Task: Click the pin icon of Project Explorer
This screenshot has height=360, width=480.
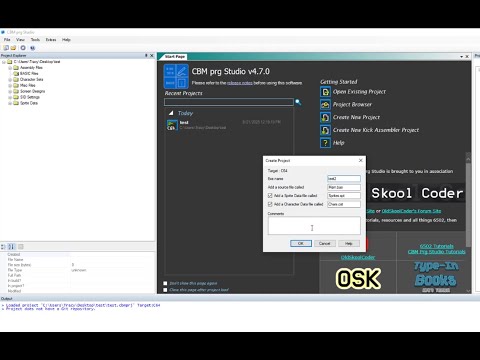Action: click(146, 56)
